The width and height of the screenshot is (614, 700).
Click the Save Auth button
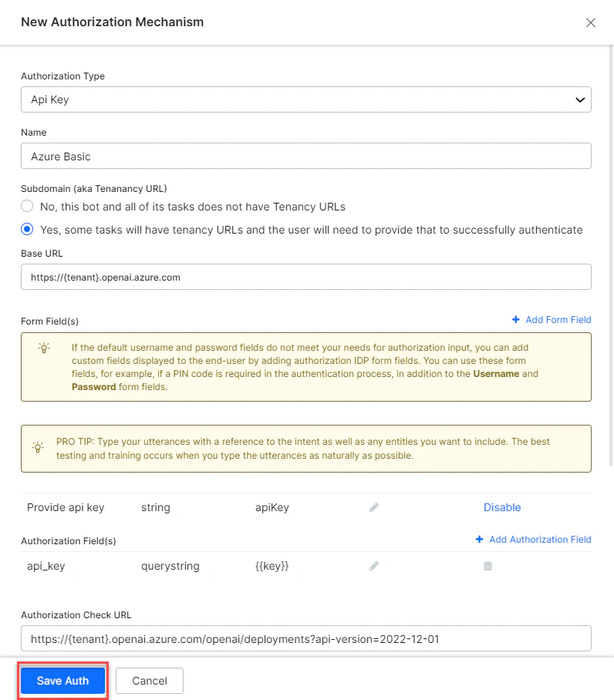click(x=62, y=681)
